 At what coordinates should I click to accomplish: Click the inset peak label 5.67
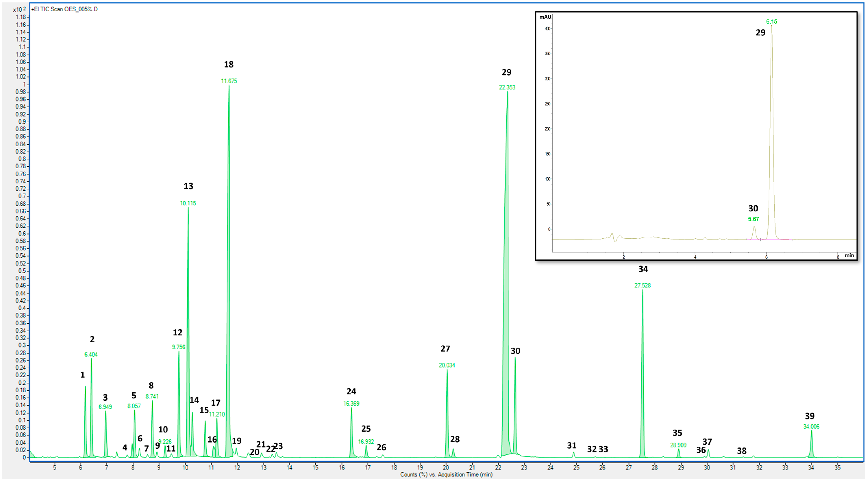point(753,219)
